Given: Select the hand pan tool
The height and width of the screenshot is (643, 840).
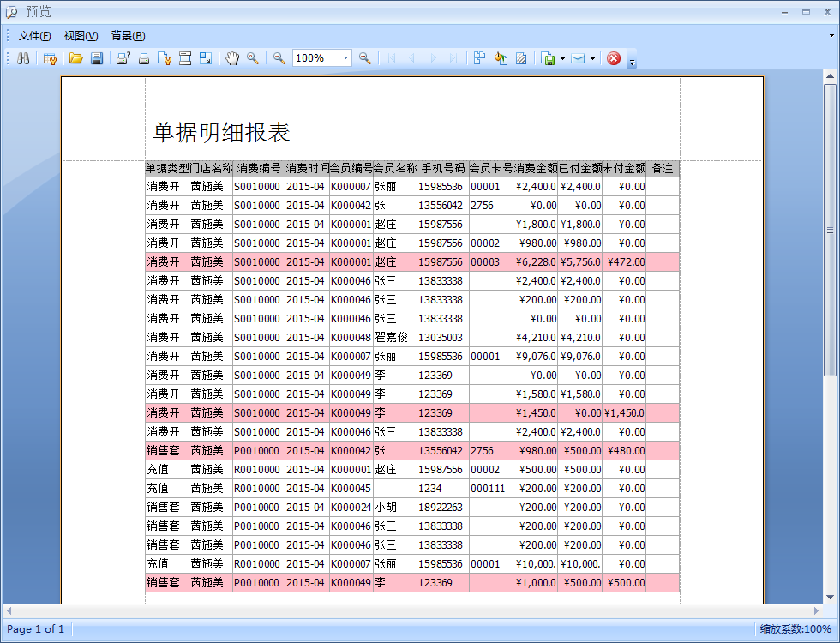Looking at the screenshot, I should (232, 58).
